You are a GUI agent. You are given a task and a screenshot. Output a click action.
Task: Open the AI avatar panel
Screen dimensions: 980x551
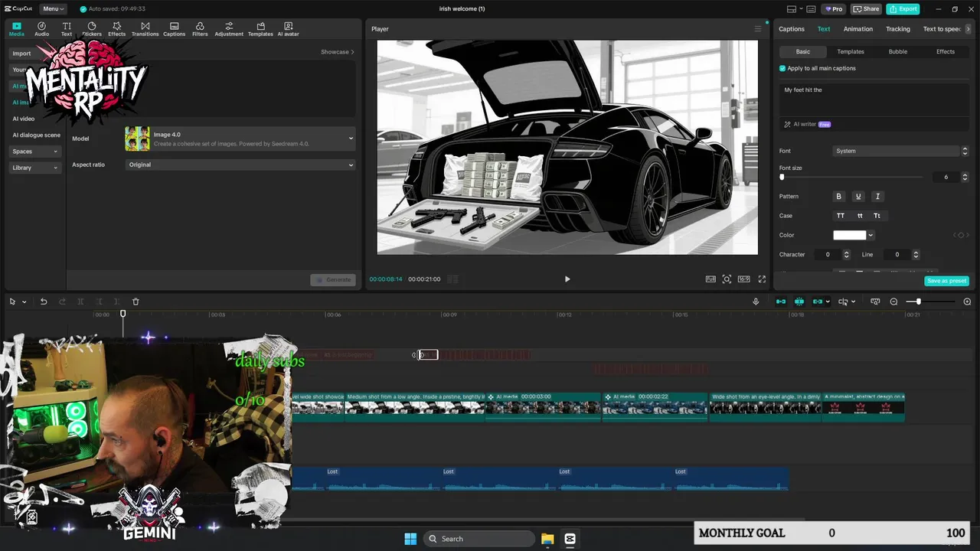[x=288, y=29]
